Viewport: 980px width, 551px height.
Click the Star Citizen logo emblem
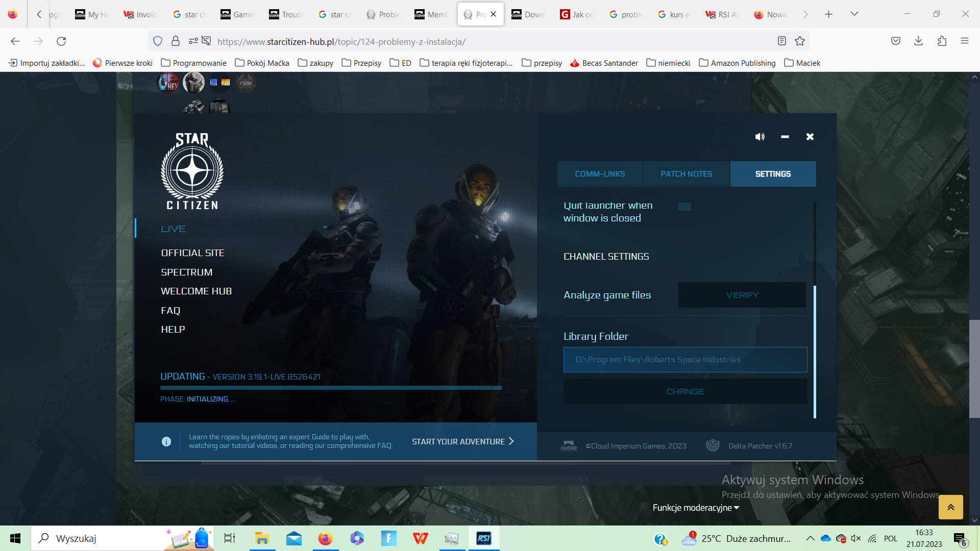point(192,171)
